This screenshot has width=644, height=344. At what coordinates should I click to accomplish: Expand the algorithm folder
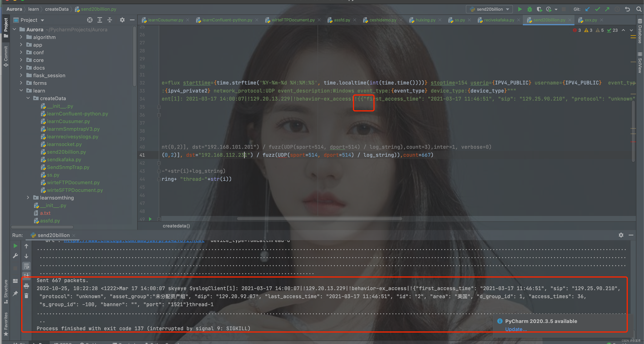click(x=21, y=37)
